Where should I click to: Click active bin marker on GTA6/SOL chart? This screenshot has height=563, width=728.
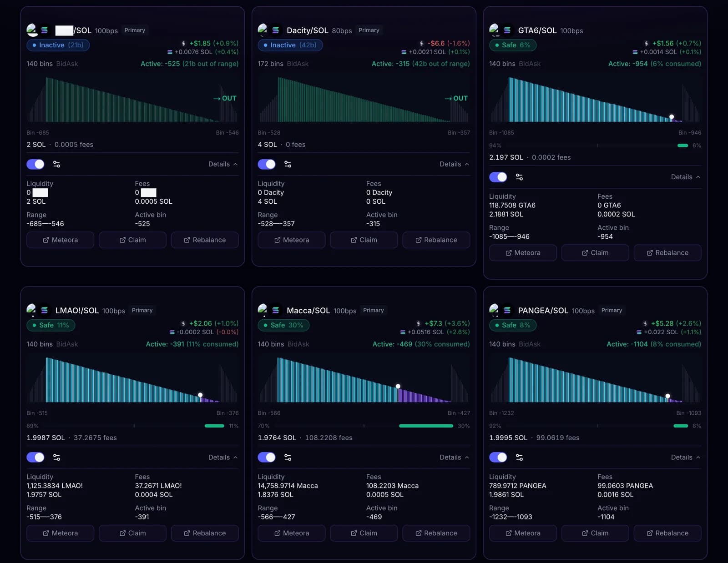click(x=672, y=117)
